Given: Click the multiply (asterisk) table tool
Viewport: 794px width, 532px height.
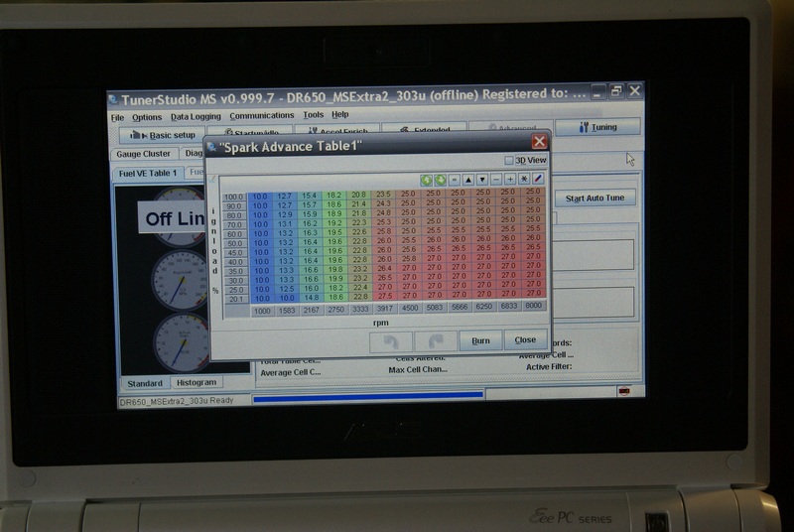Looking at the screenshot, I should [524, 179].
